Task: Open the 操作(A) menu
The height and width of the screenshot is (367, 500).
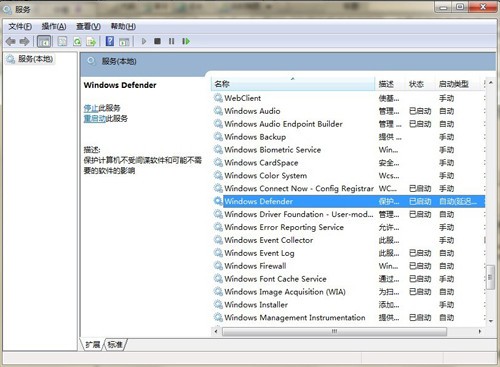Action: tap(54, 26)
